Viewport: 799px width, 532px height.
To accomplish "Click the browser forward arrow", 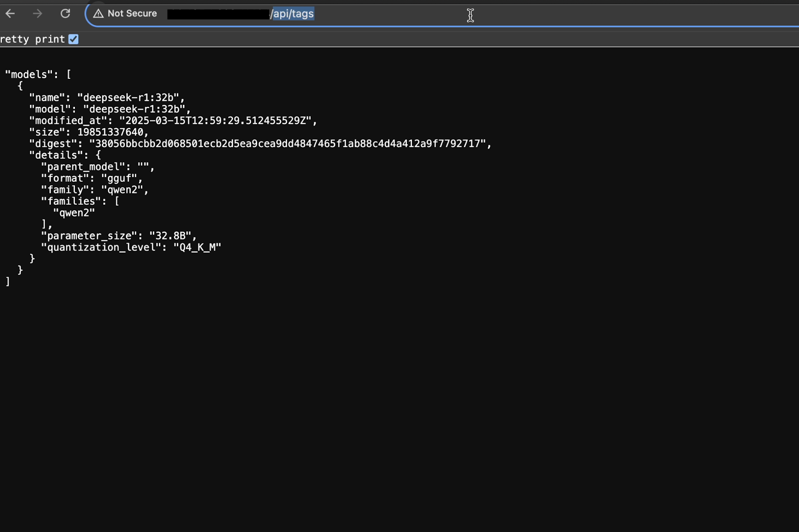I will pyautogui.click(x=37, y=13).
